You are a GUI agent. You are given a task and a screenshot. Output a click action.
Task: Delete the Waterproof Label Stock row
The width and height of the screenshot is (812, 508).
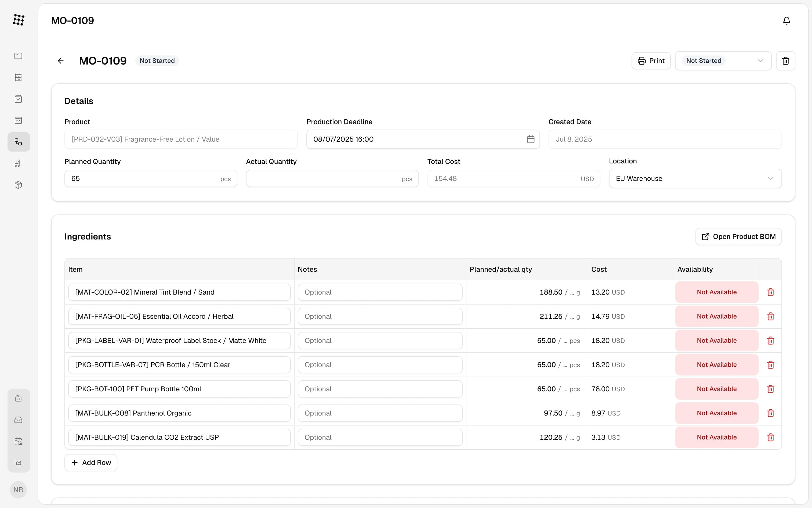[x=770, y=341]
